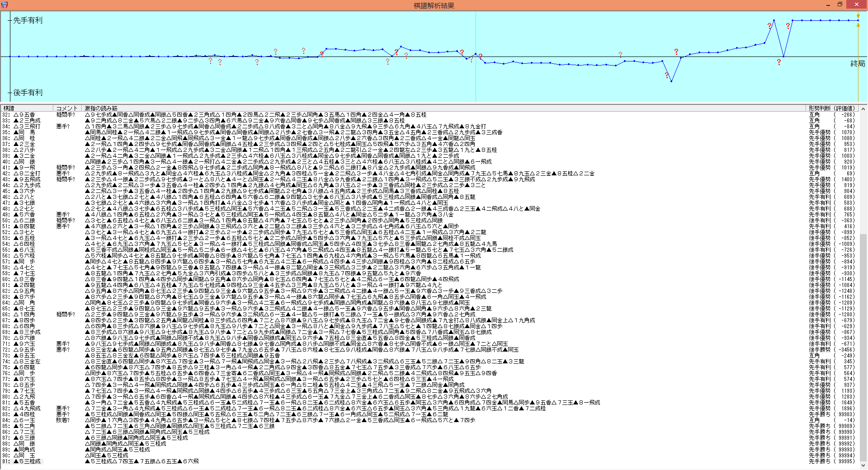Click the 先手有利 axis label
Image resolution: width=868 pixels, height=470 pixels.
coord(28,20)
